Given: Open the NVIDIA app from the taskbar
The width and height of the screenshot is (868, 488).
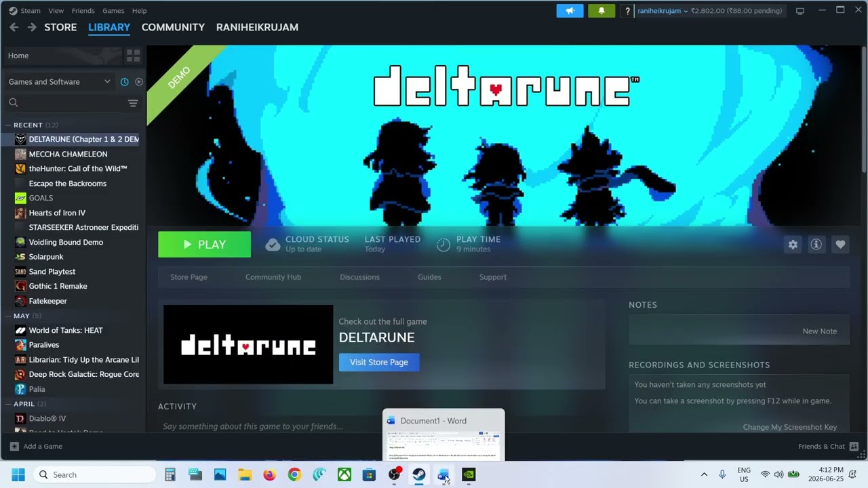Looking at the screenshot, I should click(x=469, y=474).
